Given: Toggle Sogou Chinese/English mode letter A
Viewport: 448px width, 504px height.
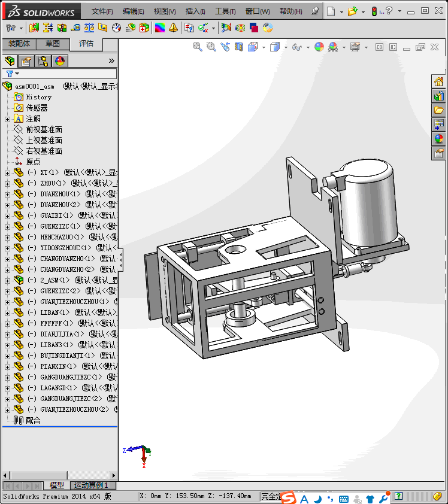Looking at the screenshot, I should pos(304,499).
